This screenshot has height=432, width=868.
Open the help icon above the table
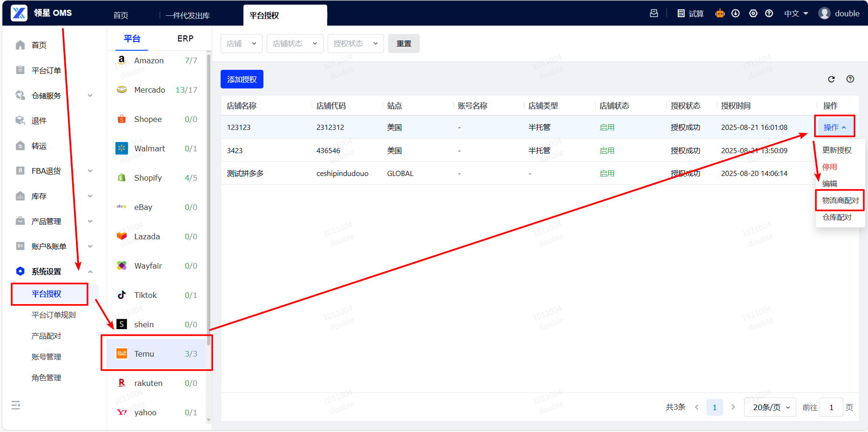tap(850, 79)
